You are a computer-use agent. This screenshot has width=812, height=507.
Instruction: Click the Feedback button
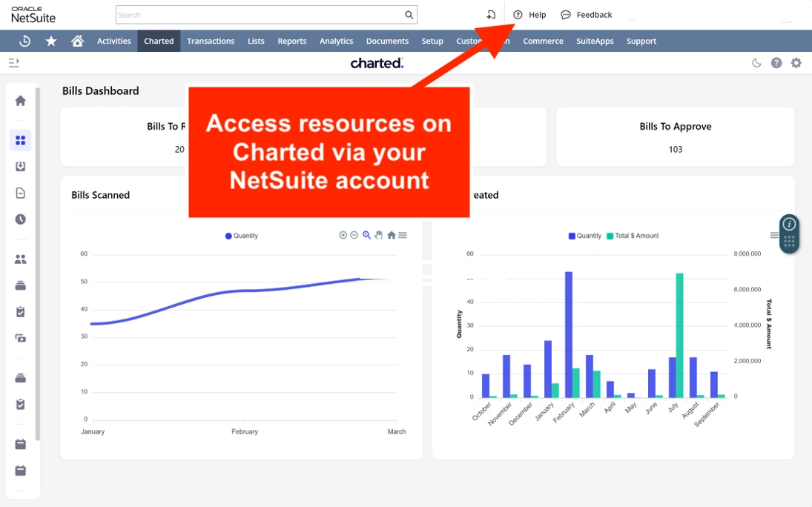tap(587, 15)
